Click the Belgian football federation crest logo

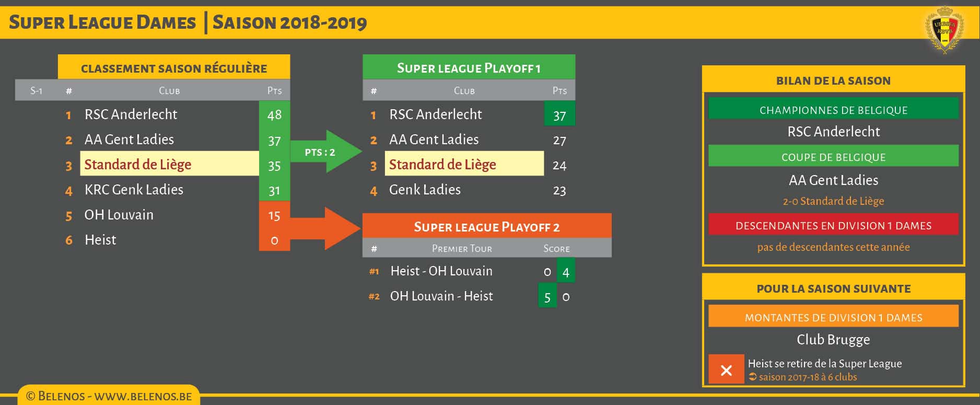click(944, 29)
